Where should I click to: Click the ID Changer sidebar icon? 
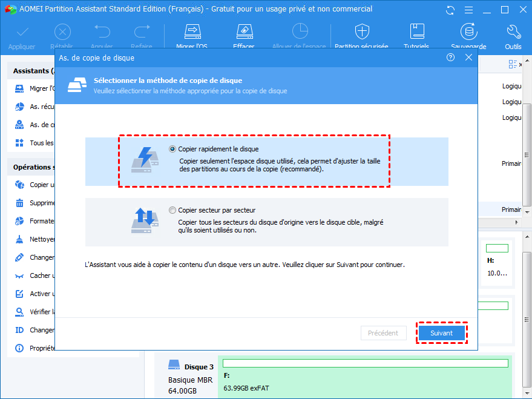coord(20,330)
